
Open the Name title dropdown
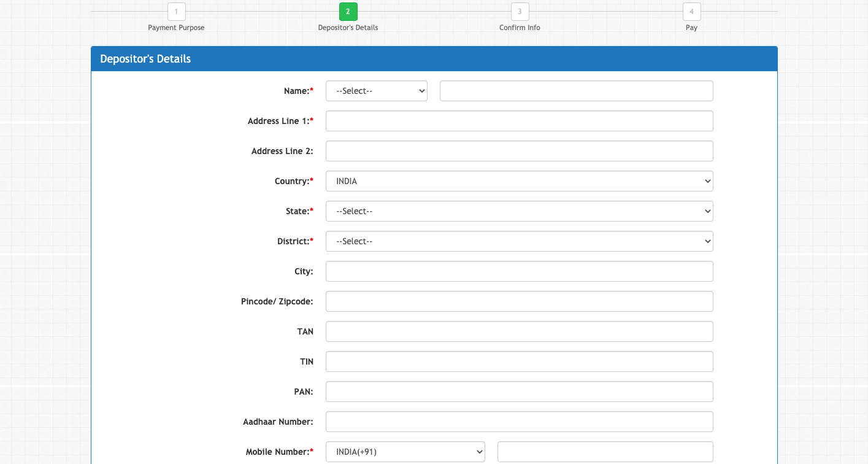click(x=376, y=91)
